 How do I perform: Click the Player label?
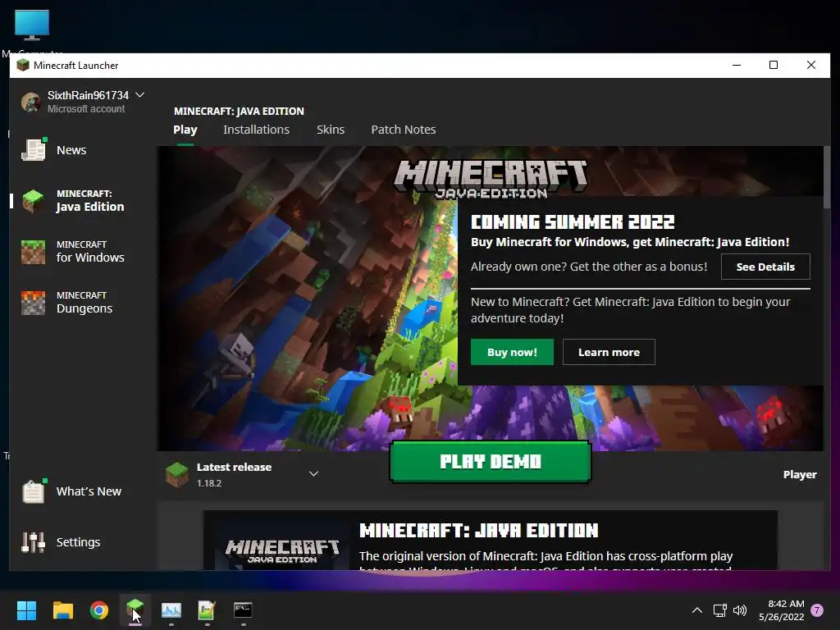point(800,475)
